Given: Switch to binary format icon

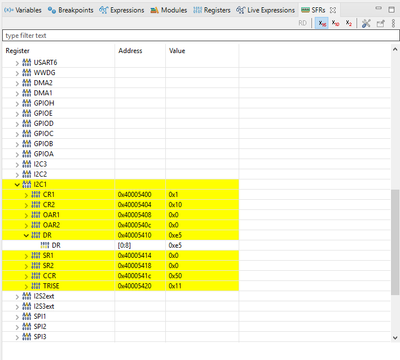Looking at the screenshot, I should click(348, 23).
